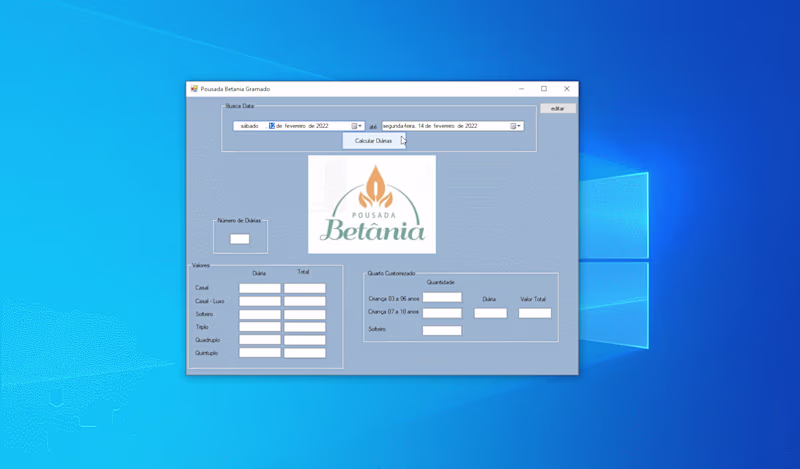Click the 'Quantidade' column label
The height and width of the screenshot is (469, 800).
tap(441, 282)
